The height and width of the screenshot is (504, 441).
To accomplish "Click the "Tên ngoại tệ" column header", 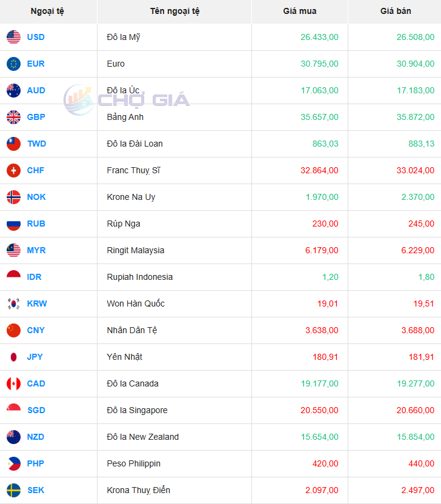I will (174, 11).
